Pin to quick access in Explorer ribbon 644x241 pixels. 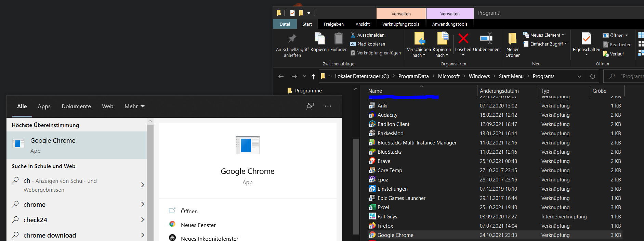pos(292,45)
